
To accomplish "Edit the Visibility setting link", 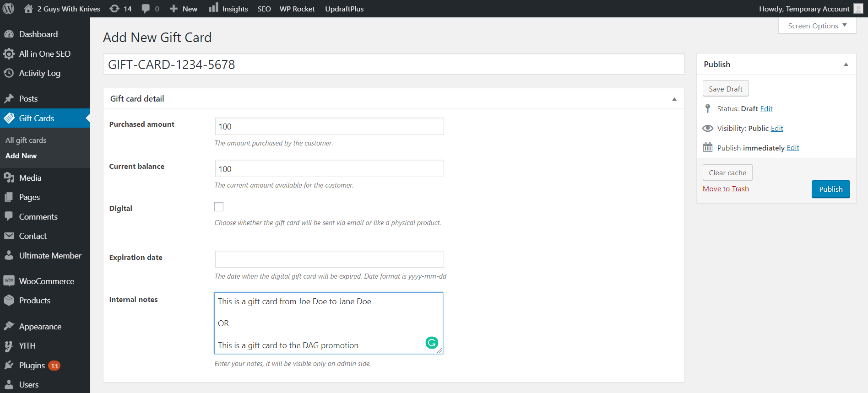I will [777, 128].
